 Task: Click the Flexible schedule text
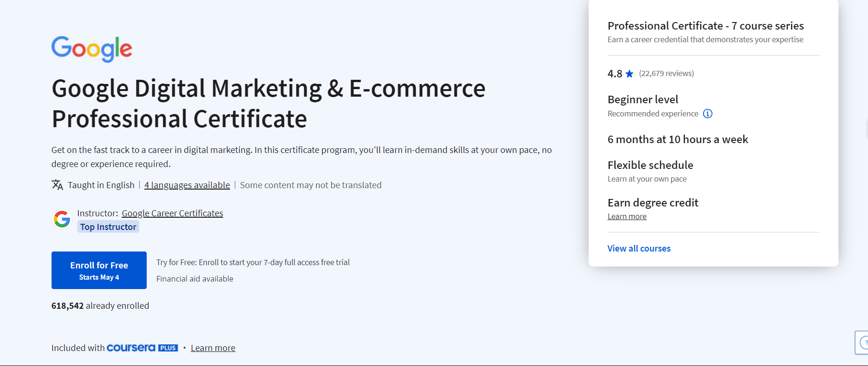(651, 165)
